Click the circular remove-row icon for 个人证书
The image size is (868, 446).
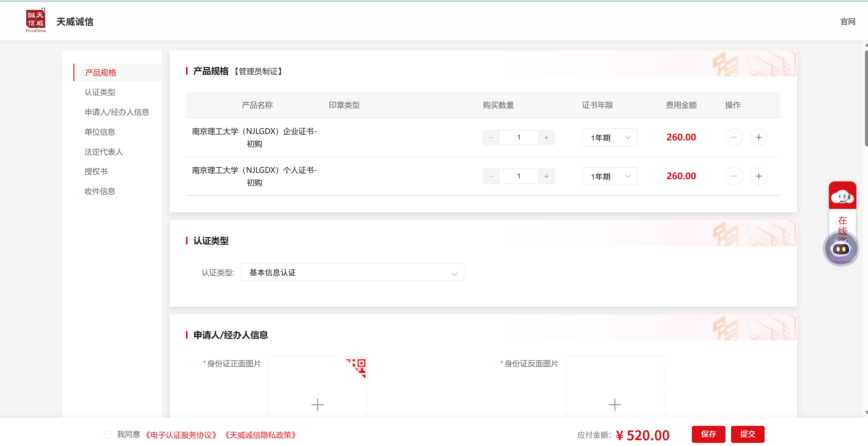click(733, 176)
